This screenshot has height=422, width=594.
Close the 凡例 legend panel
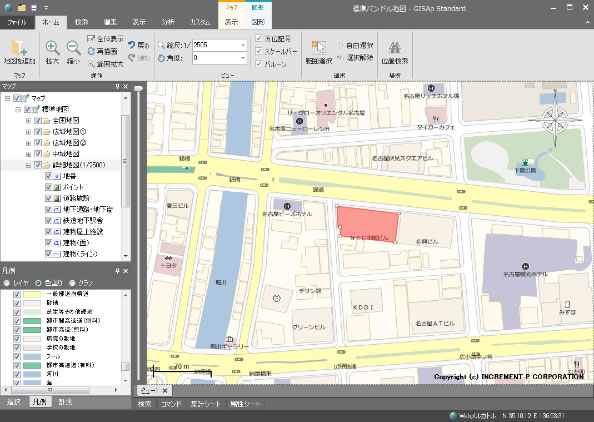coord(126,271)
